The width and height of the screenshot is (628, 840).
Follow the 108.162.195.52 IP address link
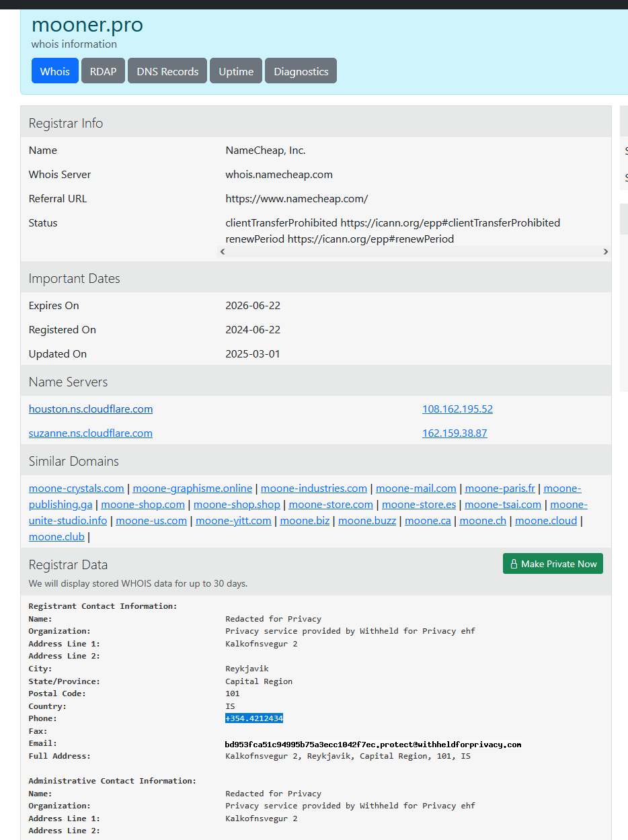point(457,409)
